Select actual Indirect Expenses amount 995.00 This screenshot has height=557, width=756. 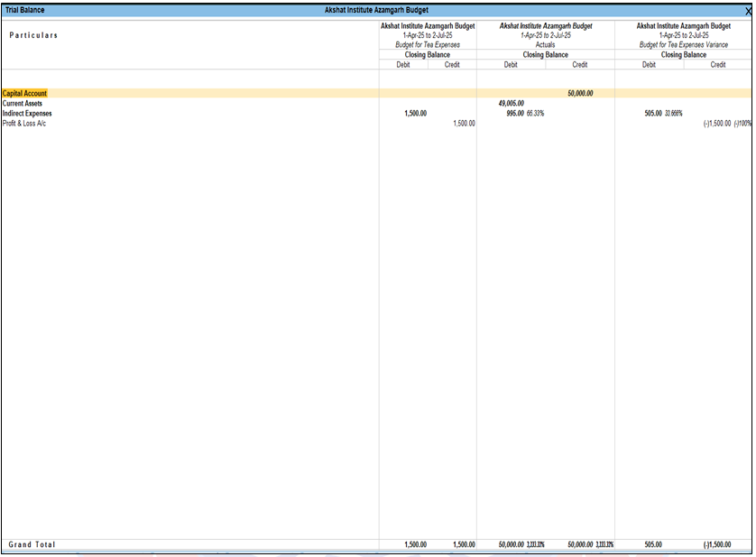(514, 114)
